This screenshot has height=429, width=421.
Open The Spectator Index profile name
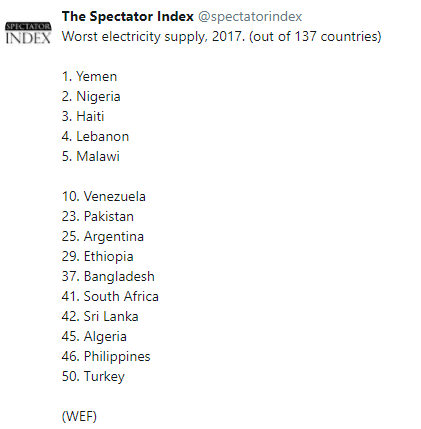pos(128,16)
